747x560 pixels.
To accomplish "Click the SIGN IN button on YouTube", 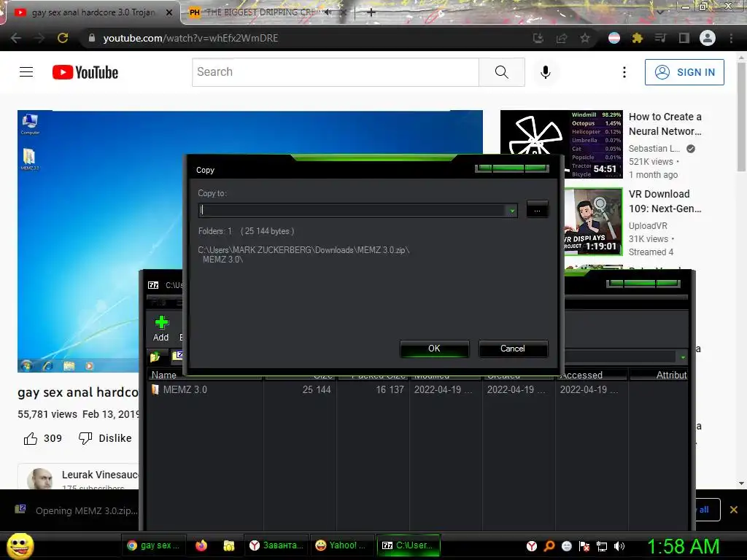I will tap(684, 72).
